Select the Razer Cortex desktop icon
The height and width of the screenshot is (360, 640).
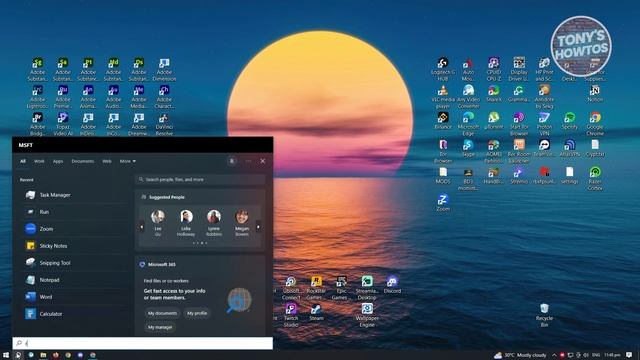point(595,178)
